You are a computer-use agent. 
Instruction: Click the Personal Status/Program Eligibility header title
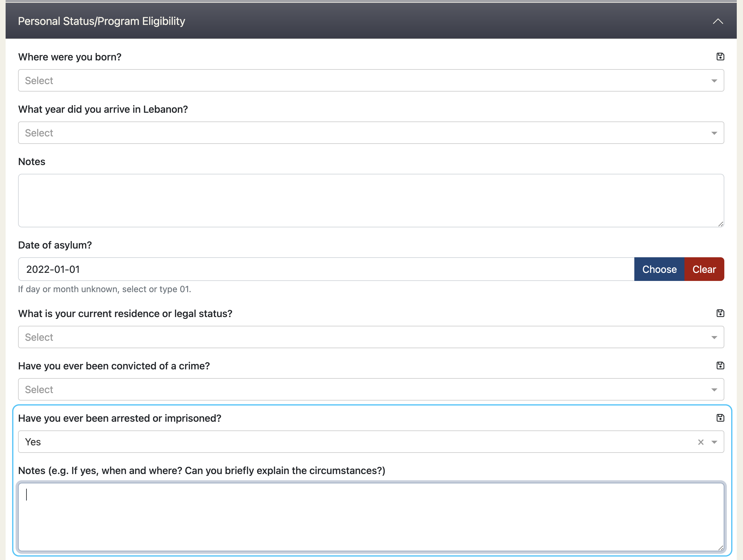click(x=102, y=21)
